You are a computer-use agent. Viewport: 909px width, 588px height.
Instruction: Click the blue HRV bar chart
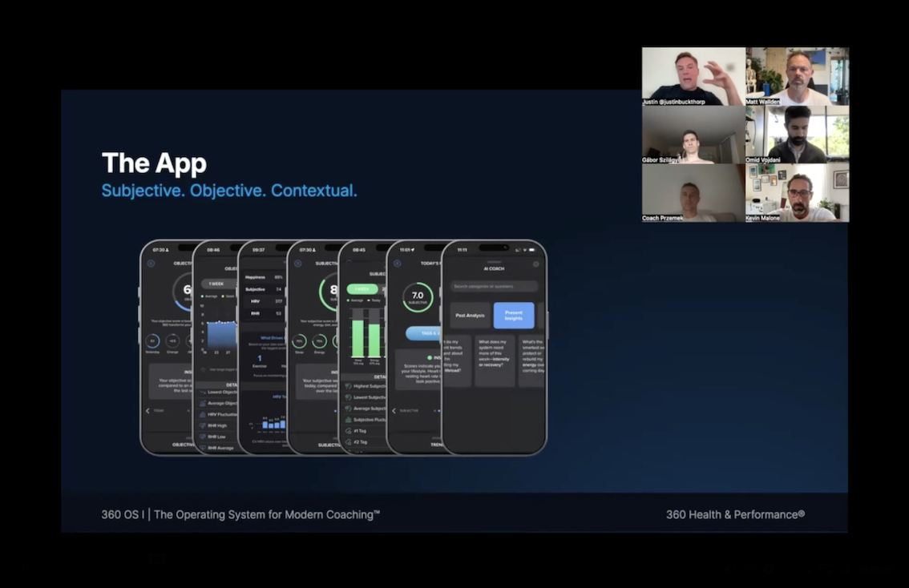pos(273,424)
